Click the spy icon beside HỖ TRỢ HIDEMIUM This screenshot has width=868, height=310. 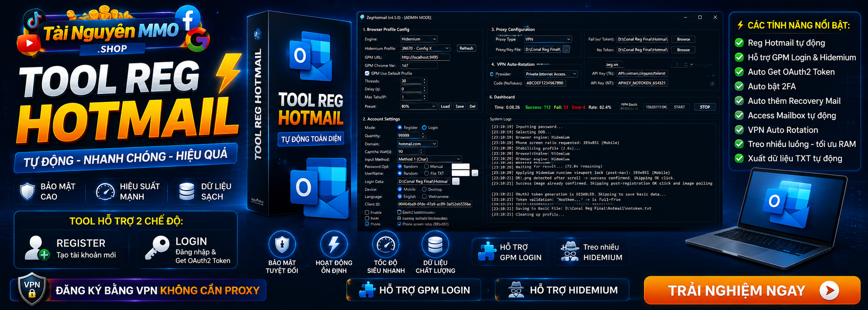pyautogui.click(x=516, y=290)
